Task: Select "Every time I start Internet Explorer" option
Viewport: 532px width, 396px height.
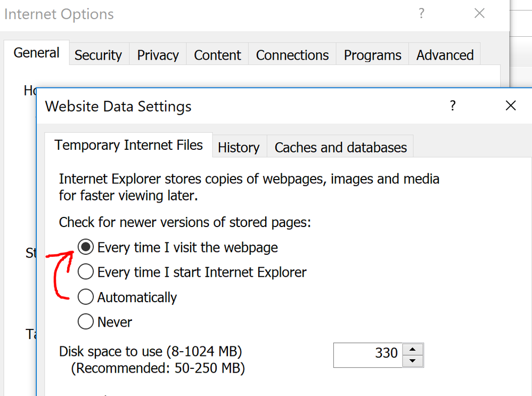Action: click(x=85, y=272)
